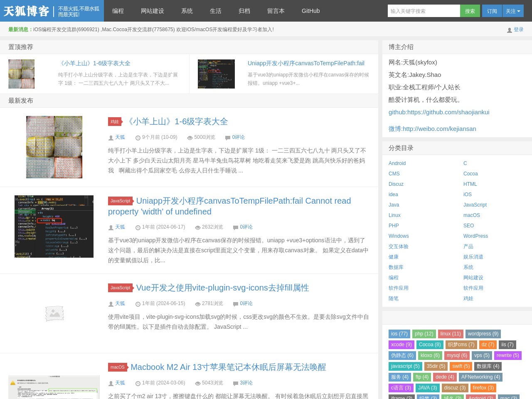This screenshot has height=399, width=532.
Task: Click the placeholder image of the Vue post
Action: (54, 314)
